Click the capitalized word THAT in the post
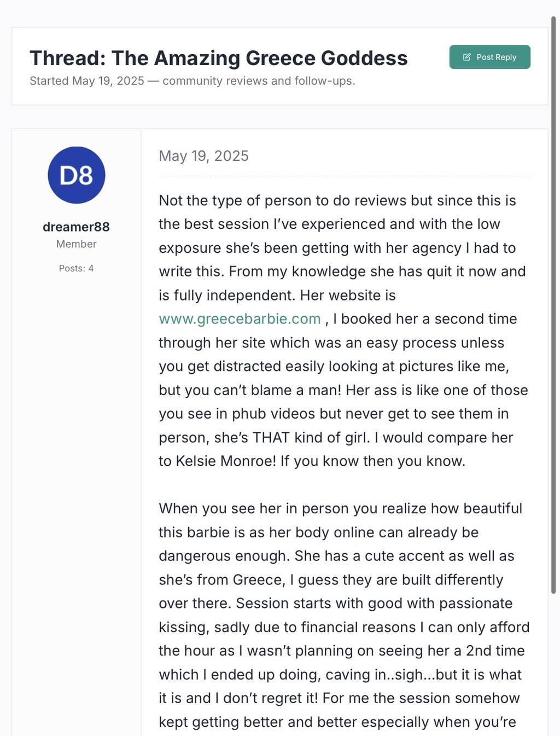560x736 pixels. (271, 438)
